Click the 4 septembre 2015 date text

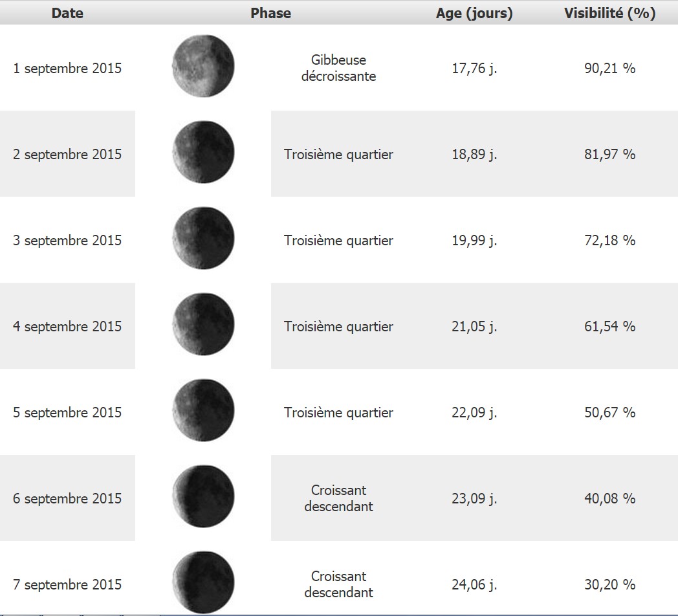tap(67, 326)
